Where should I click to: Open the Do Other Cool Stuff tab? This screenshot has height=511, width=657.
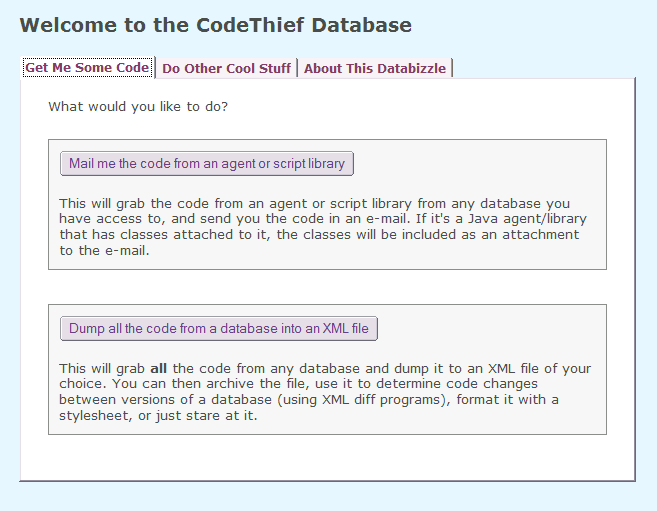coord(226,68)
